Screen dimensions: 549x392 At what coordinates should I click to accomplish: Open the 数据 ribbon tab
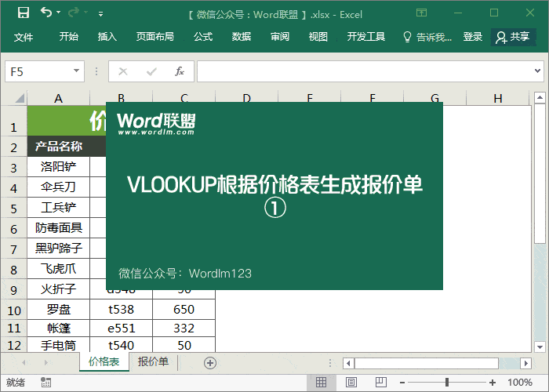tap(242, 36)
